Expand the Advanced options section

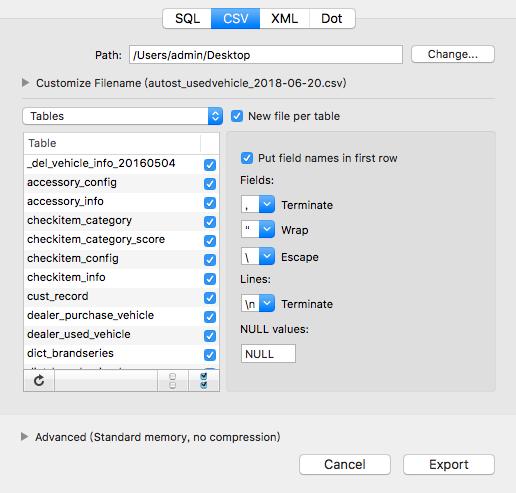click(x=24, y=437)
